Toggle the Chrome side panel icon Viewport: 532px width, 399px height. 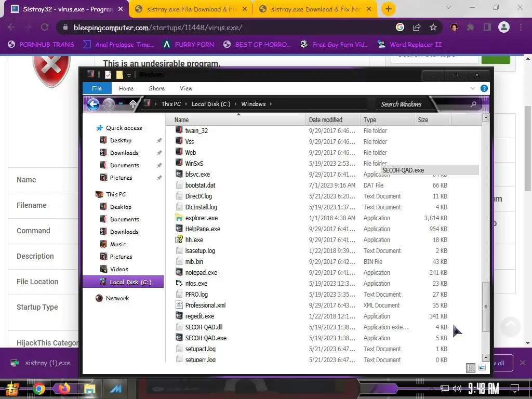coord(487,28)
